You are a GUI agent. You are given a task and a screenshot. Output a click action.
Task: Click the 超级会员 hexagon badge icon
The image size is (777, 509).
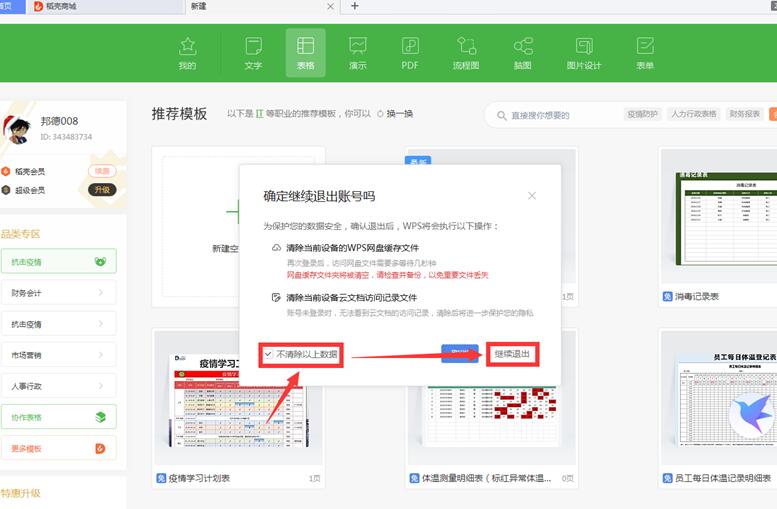point(6,190)
